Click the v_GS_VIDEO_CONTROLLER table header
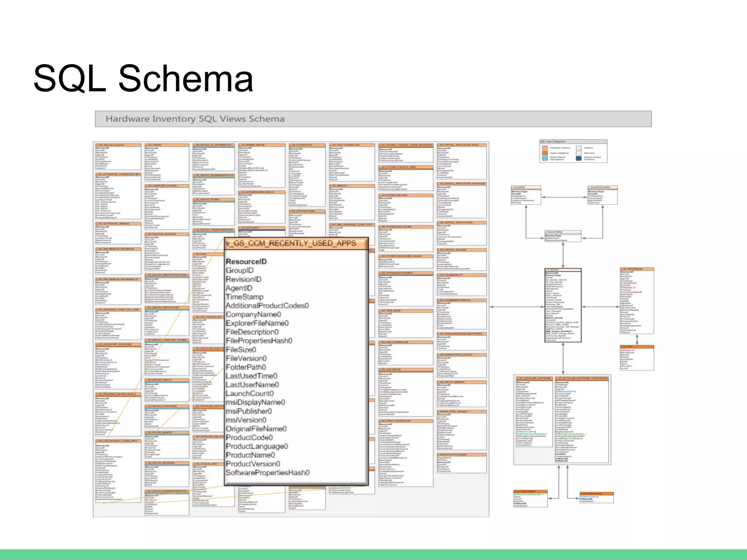747x560 pixels. tap(406, 421)
